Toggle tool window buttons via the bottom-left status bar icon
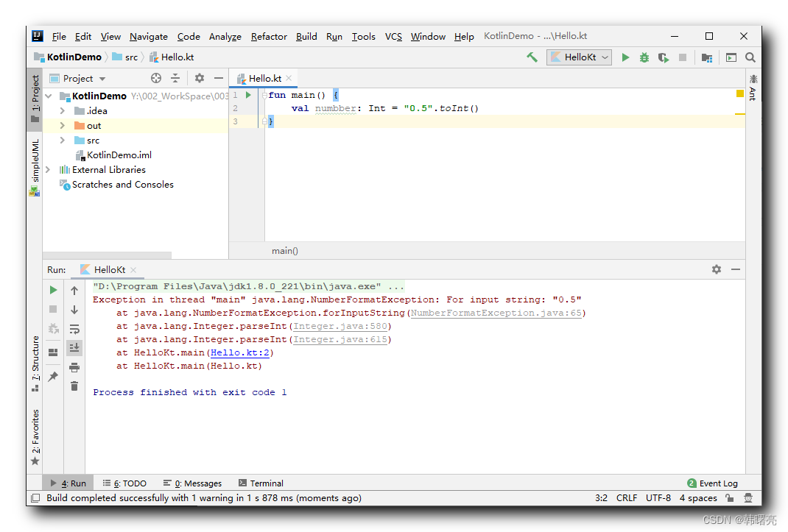 coord(35,498)
